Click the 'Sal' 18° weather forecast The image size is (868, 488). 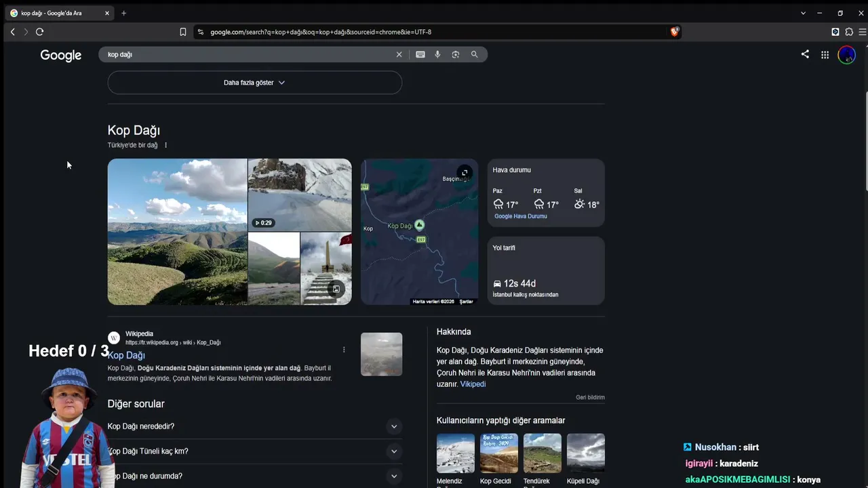click(x=587, y=199)
